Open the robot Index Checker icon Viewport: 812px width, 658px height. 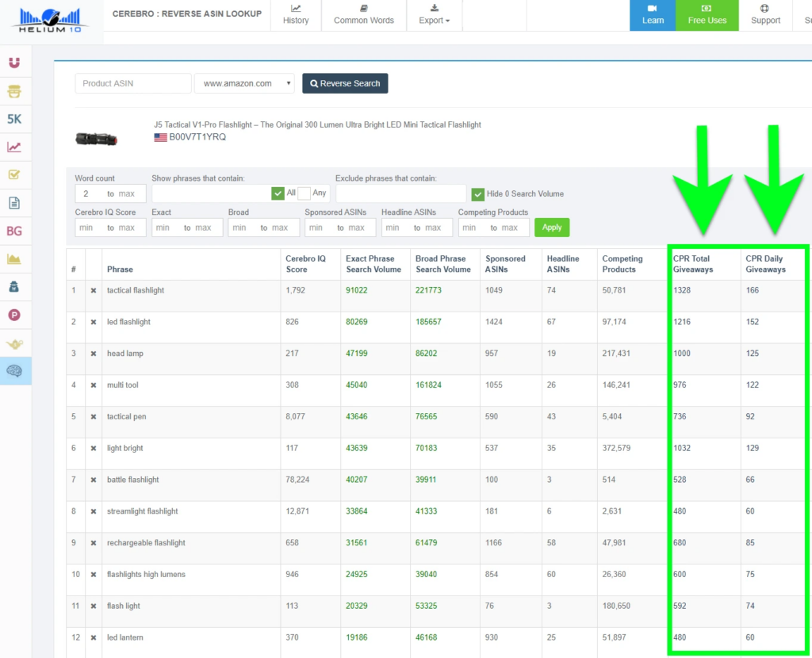(14, 287)
